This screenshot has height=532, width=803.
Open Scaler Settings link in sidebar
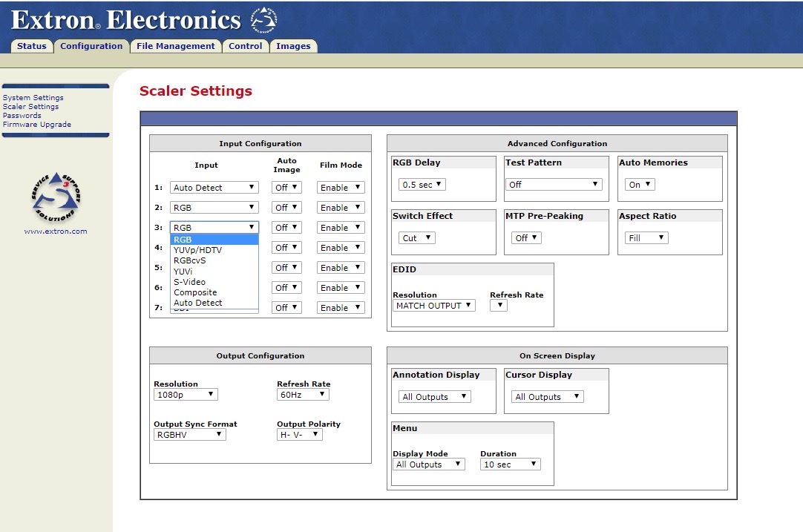click(x=30, y=107)
